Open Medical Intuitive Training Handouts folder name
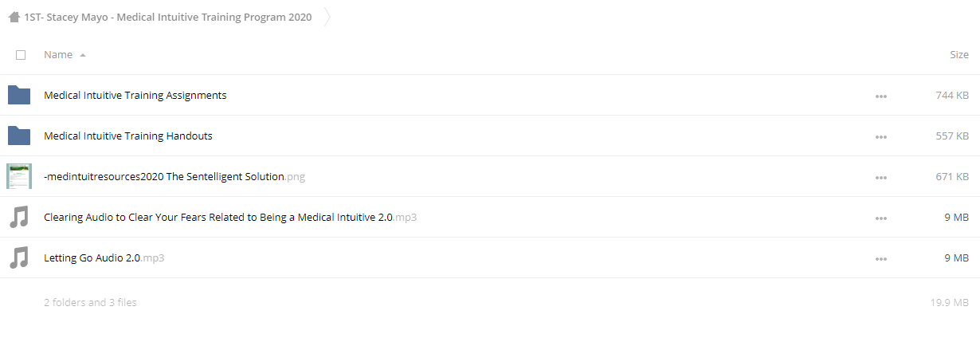The width and height of the screenshot is (980, 342). 128,136
